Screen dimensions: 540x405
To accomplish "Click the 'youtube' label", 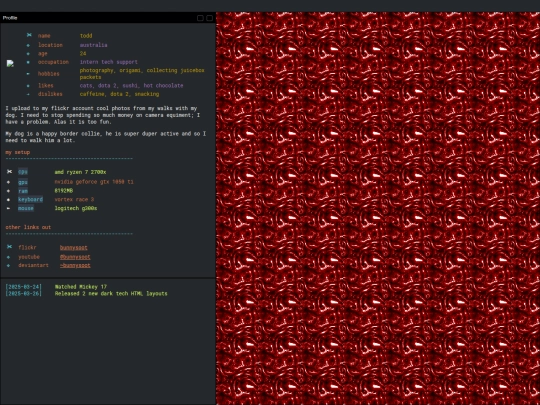I will pos(29,257).
